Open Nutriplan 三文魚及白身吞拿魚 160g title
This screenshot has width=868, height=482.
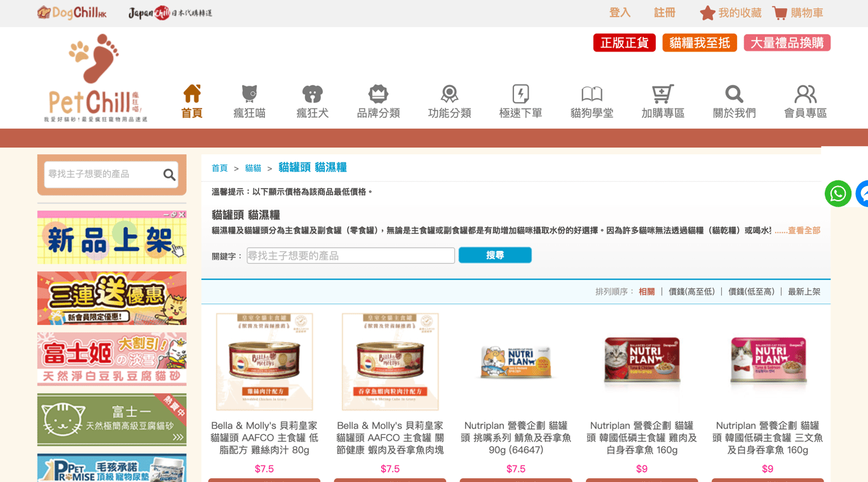coord(768,438)
